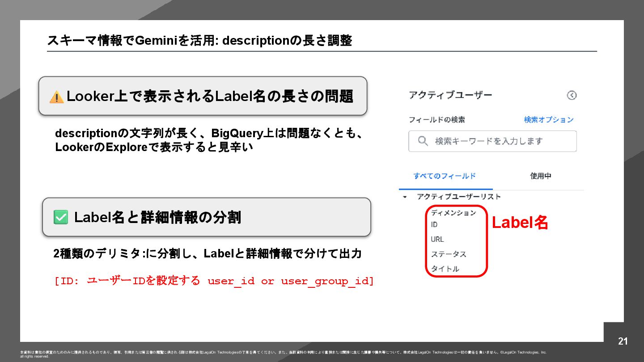
Task: Switch to the すべてのフィールド tab
Action: point(445,176)
